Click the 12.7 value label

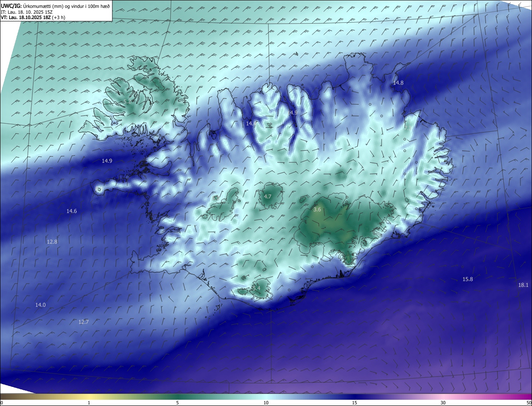point(84,322)
